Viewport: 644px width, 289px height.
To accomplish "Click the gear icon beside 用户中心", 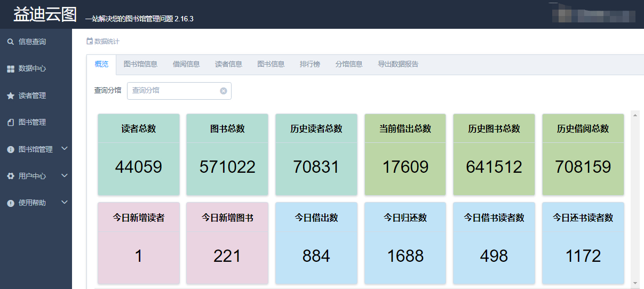I will [x=10, y=176].
